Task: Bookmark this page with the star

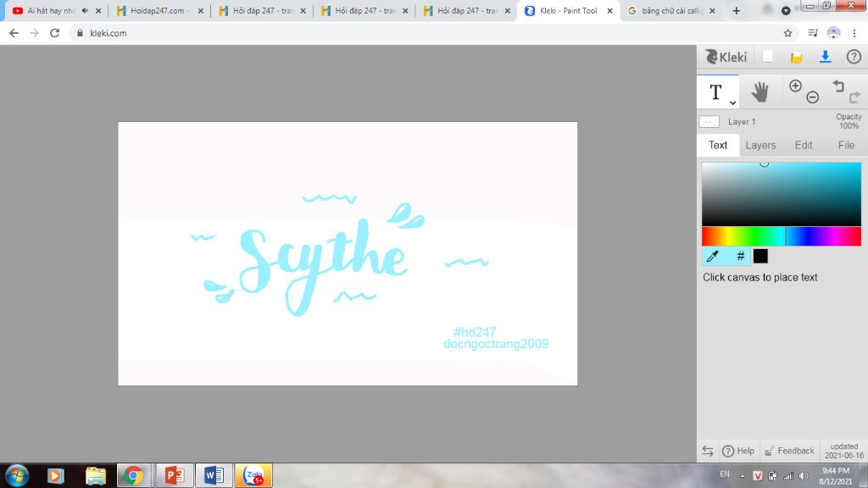Action: 787,33
